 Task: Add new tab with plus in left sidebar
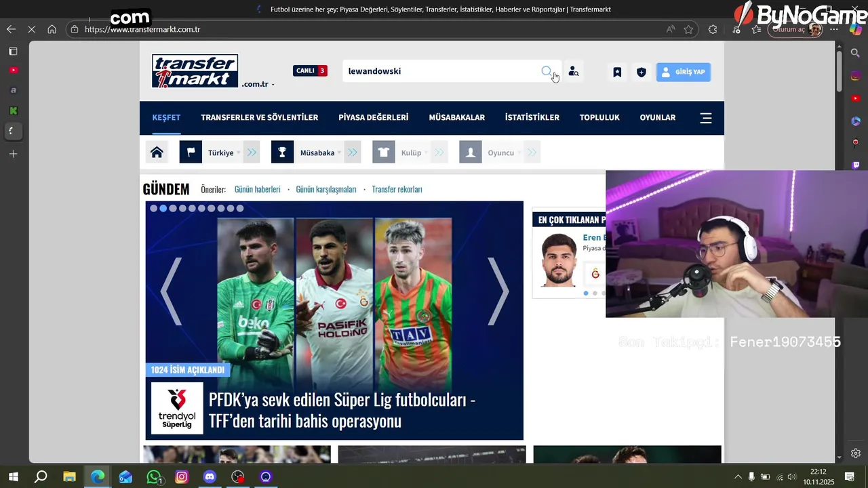(x=13, y=154)
